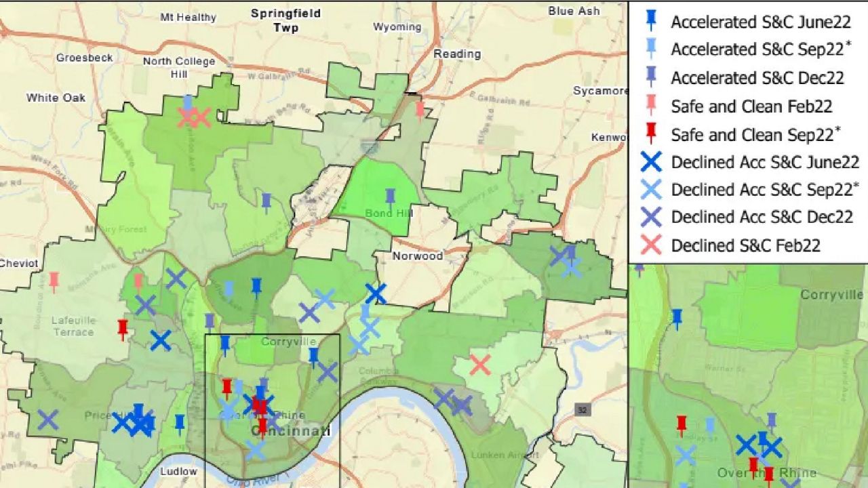The image size is (868, 488).
Task: Click the Cincinnati city label
Action: tap(292, 430)
